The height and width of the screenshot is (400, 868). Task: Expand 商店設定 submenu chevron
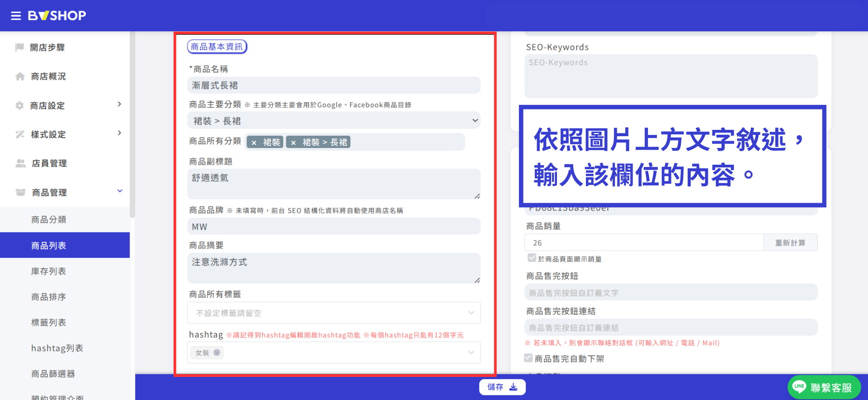[119, 104]
